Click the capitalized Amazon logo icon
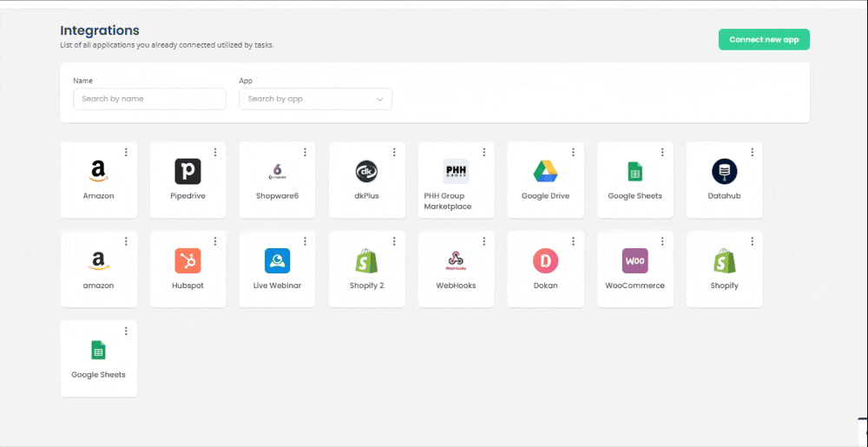 click(99, 172)
